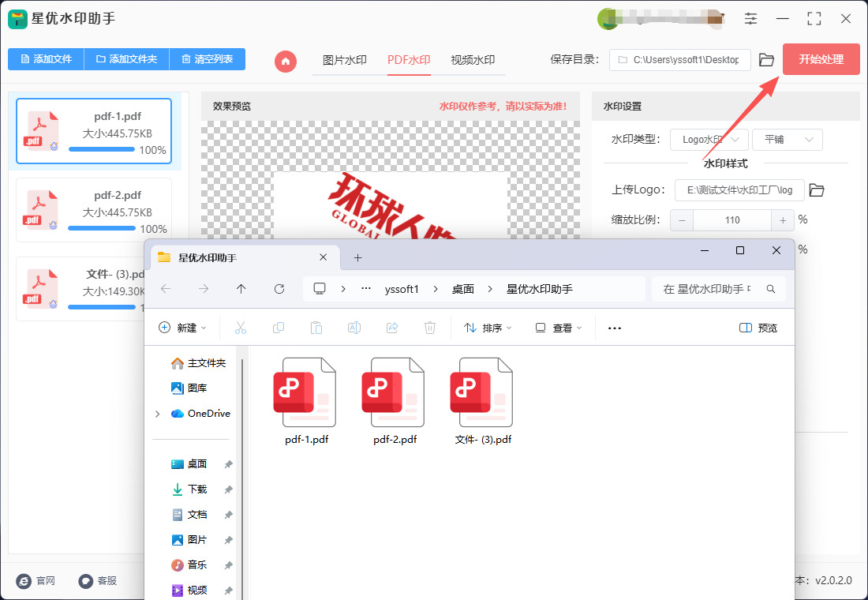The image size is (868, 600).
Task: Close the 星优水印助手 explorer tab
Action: point(324,257)
